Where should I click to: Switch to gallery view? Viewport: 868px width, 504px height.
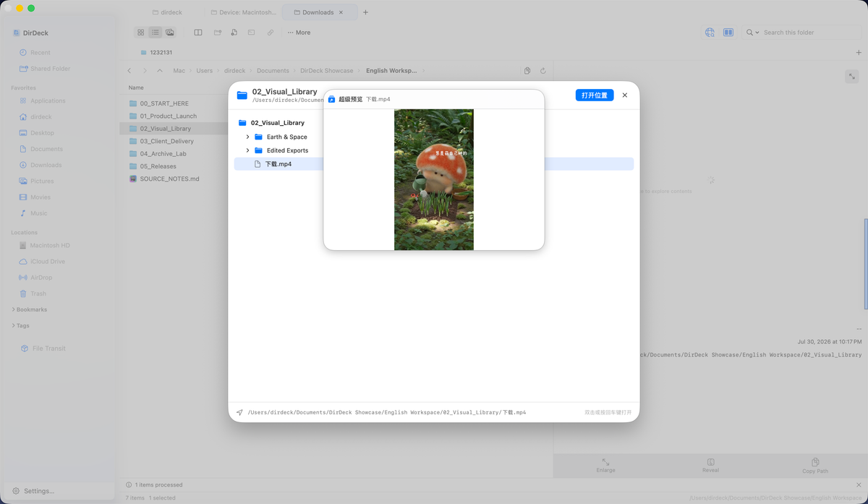pyautogui.click(x=170, y=33)
